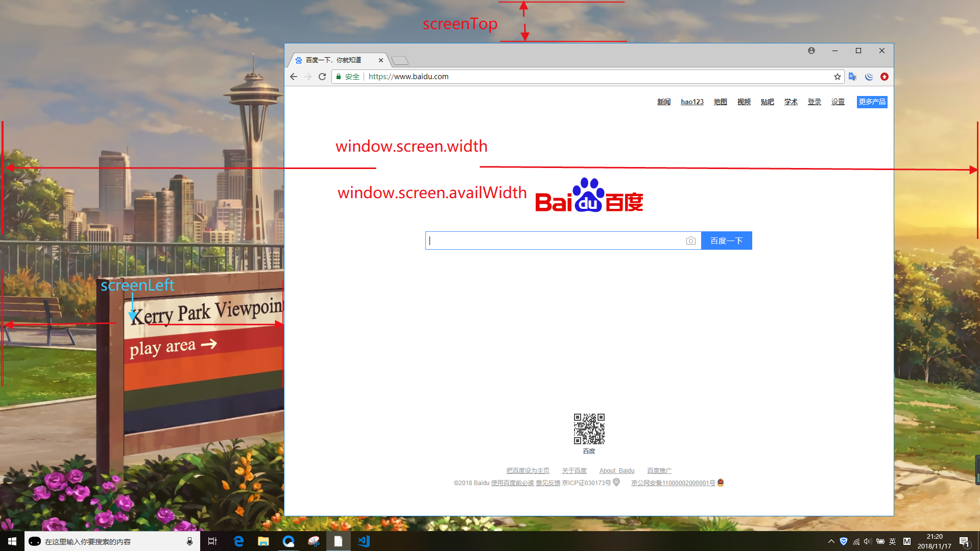Image resolution: width=980 pixels, height=551 pixels.
Task: Click the red upload extension icon in Chrome
Action: pos(885,77)
